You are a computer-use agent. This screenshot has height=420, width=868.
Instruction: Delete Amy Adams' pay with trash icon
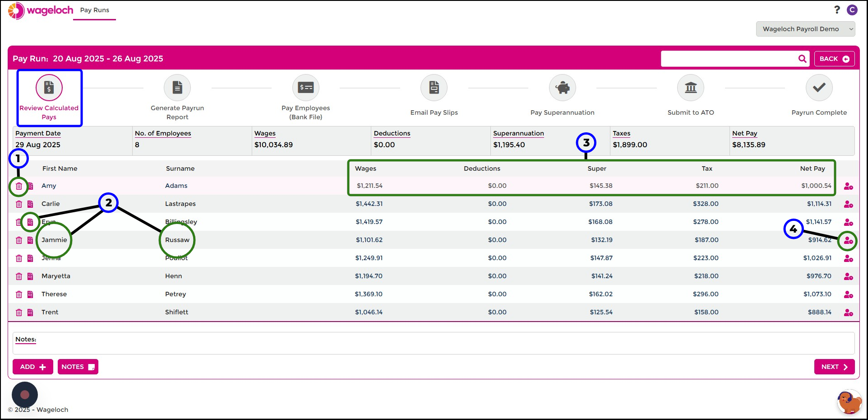[x=19, y=186]
